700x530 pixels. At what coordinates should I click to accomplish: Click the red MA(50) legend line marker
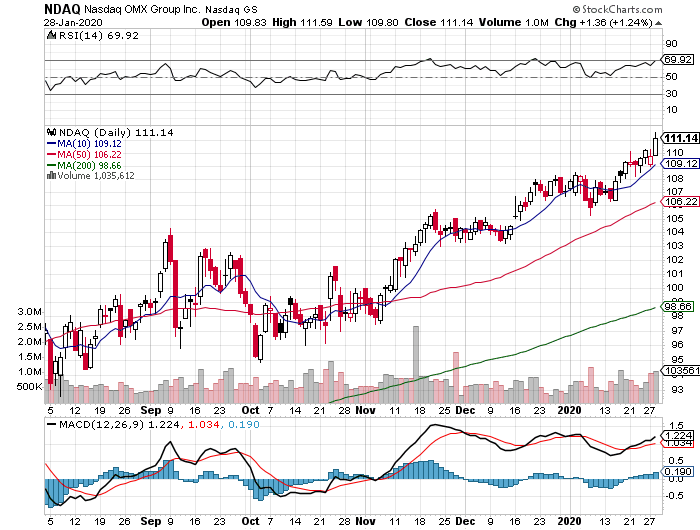click(x=52, y=154)
